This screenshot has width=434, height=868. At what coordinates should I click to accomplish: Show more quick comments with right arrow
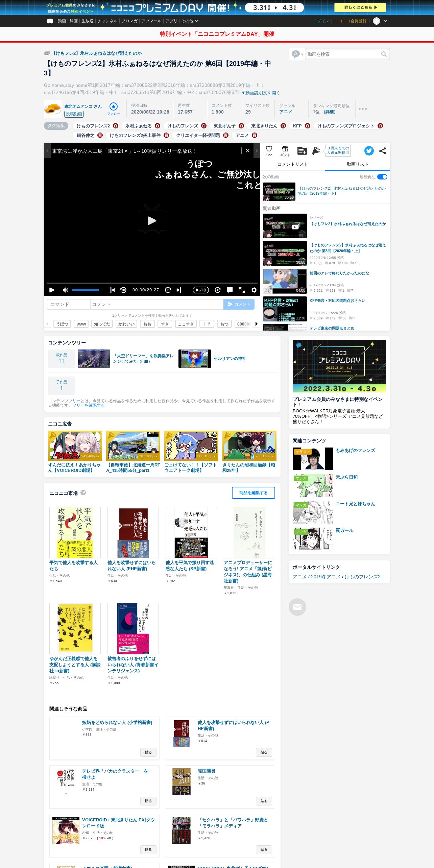(x=257, y=324)
